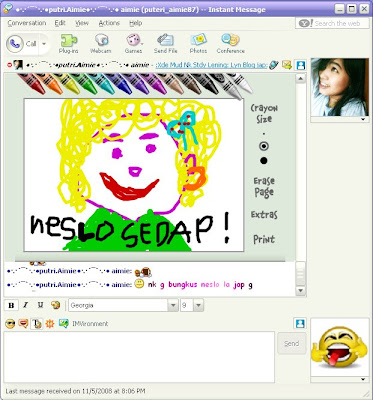Click the Send File toolbar icon
The width and height of the screenshot is (373, 400).
tap(165, 44)
